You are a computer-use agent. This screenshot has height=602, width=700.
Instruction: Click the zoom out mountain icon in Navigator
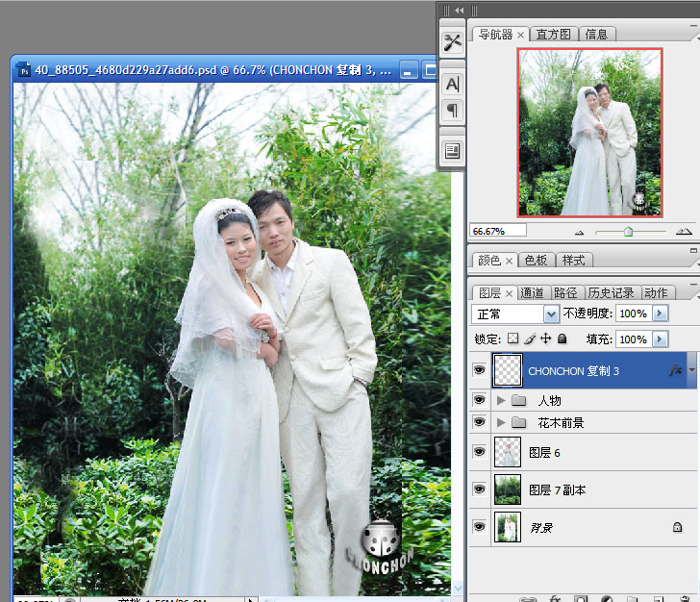(x=579, y=232)
